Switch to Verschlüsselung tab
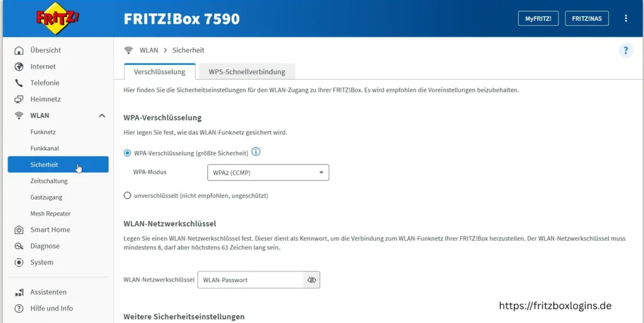 pyautogui.click(x=159, y=72)
